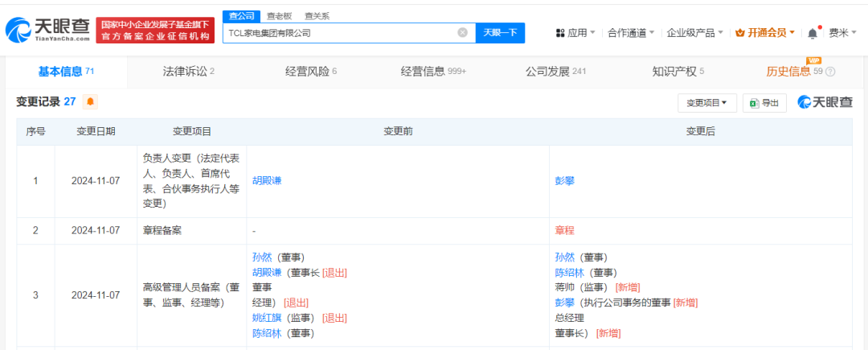Open the notification bell in header

click(813, 33)
